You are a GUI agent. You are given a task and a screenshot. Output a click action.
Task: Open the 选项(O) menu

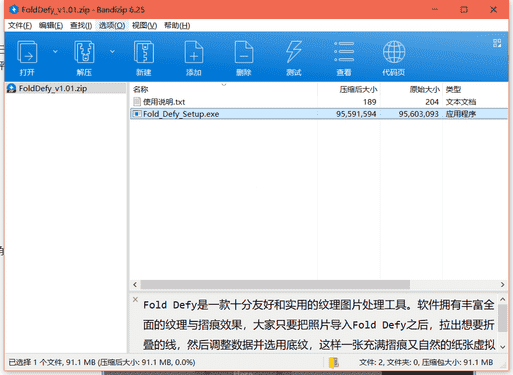[112, 26]
